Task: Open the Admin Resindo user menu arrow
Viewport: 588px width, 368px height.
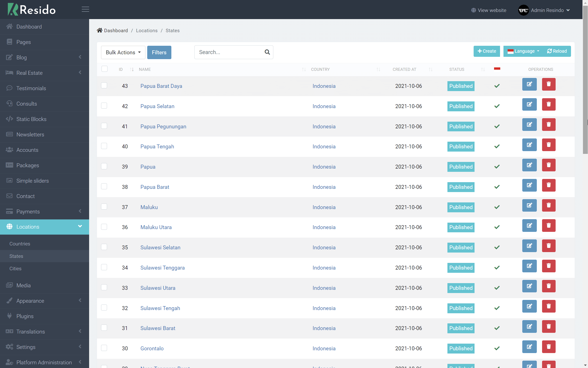Action: (568, 10)
